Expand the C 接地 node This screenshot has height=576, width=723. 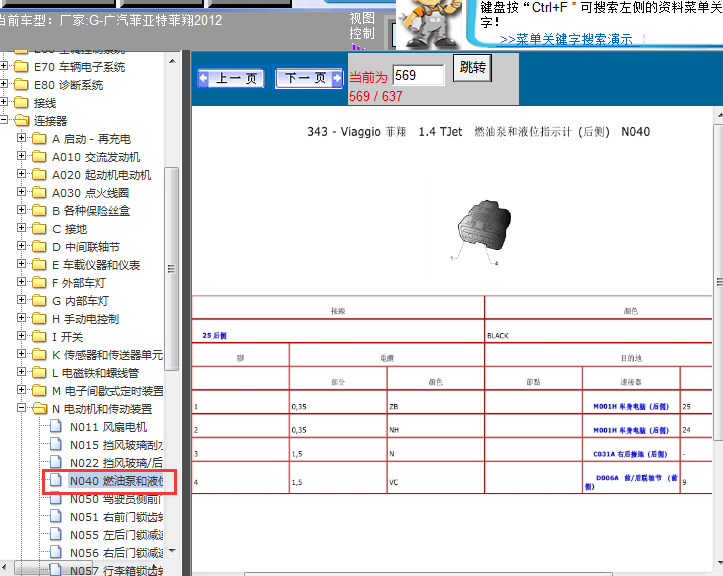[x=21, y=228]
